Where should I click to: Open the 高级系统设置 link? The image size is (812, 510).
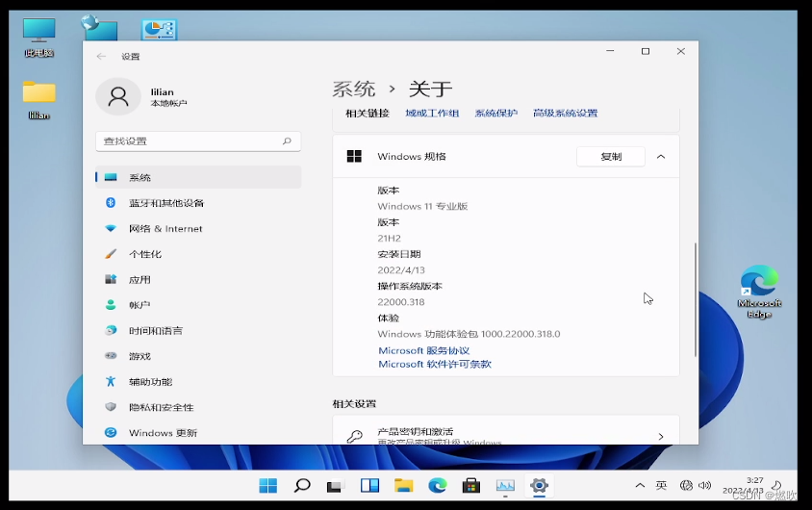(x=565, y=113)
